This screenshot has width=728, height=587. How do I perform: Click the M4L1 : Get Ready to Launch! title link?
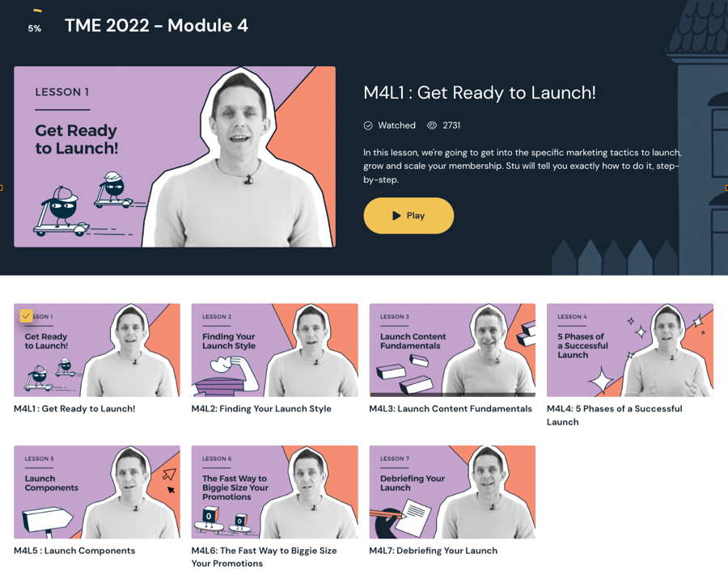74,409
